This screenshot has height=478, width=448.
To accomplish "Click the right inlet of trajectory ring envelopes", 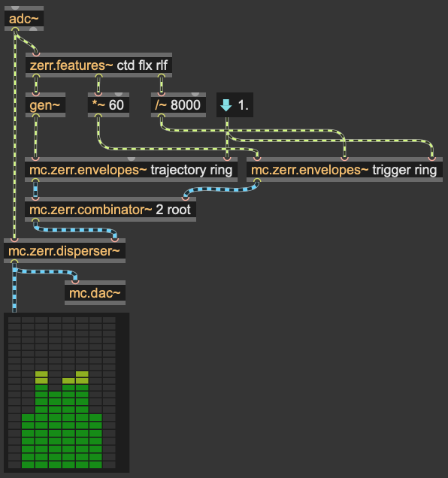I will coord(227,159).
